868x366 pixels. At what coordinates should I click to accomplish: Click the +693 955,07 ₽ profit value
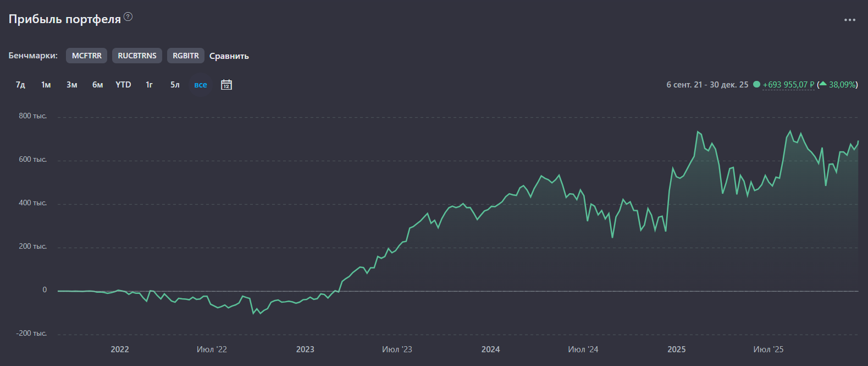[788, 85]
